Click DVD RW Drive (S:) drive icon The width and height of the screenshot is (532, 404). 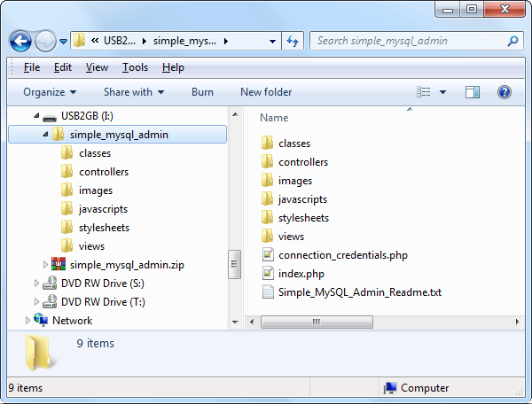(x=50, y=283)
